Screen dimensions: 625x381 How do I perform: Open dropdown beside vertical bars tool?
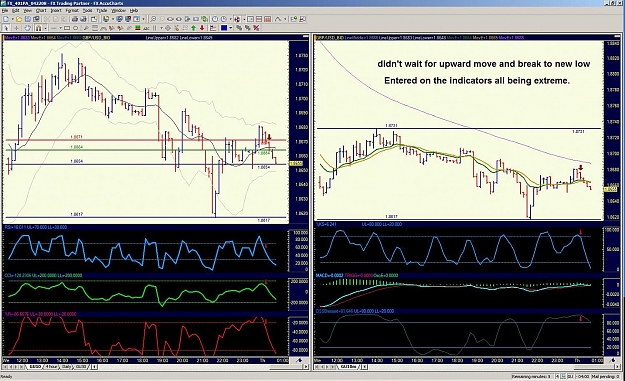161,28
